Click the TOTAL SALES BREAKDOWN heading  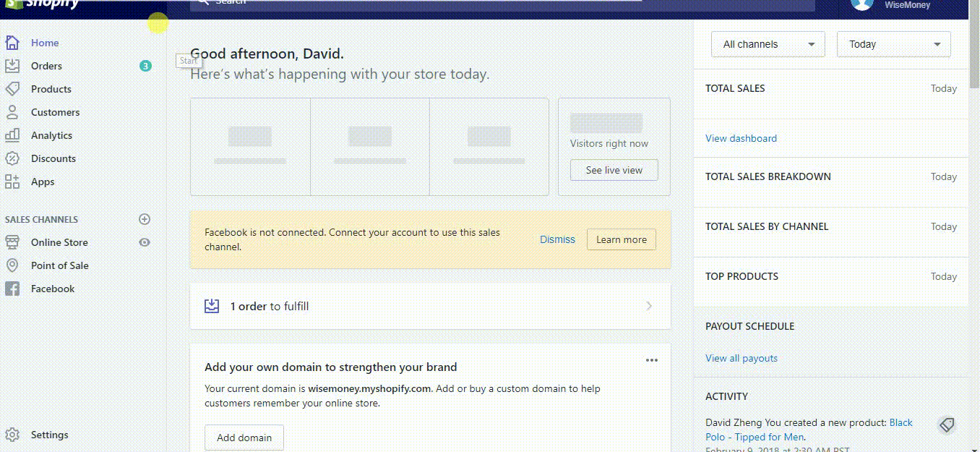[x=768, y=176]
